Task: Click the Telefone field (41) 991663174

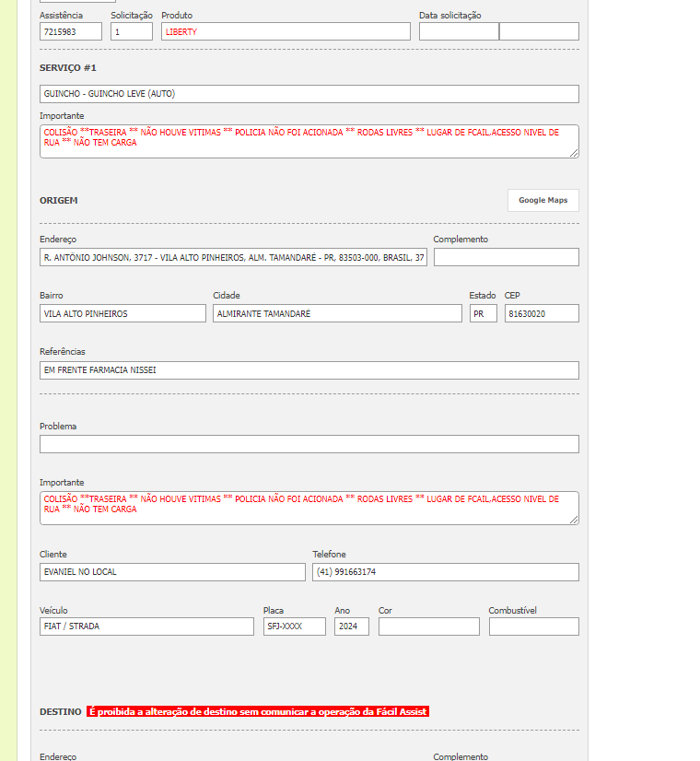Action: coord(445,572)
